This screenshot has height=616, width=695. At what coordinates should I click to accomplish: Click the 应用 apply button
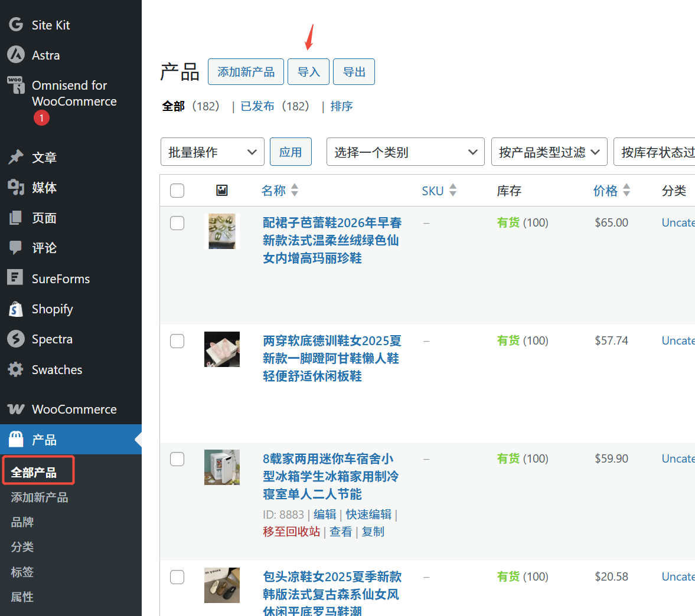tap(291, 152)
